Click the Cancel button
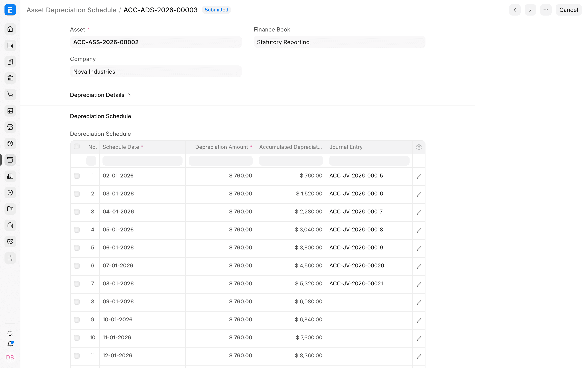588x368 pixels. coord(569,10)
